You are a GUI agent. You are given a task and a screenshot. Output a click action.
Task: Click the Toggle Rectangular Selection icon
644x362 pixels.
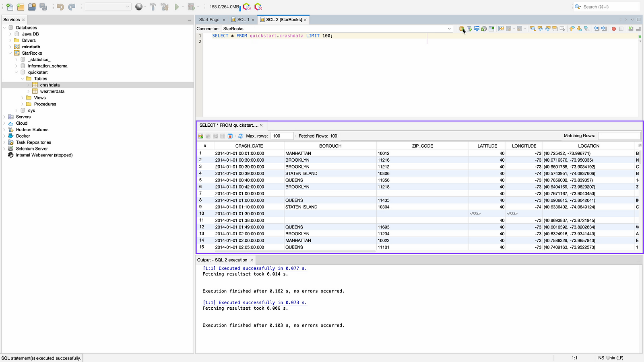coord(562,29)
